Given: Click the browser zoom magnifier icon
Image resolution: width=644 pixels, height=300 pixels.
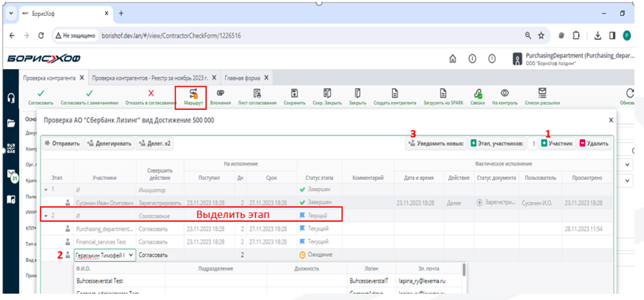Looking at the screenshot, I should coord(528,36).
